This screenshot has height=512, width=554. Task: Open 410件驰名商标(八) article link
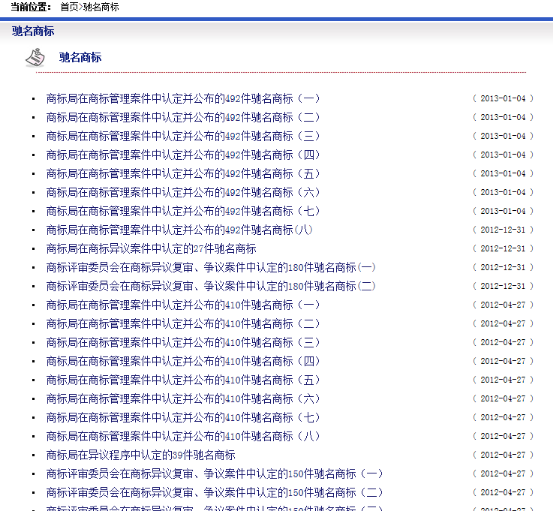click(183, 436)
